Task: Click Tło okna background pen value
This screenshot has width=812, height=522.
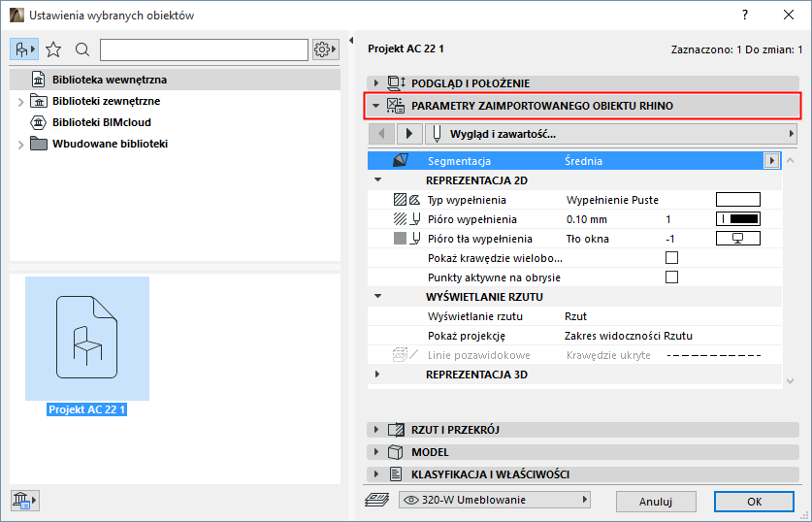Action: pos(588,240)
